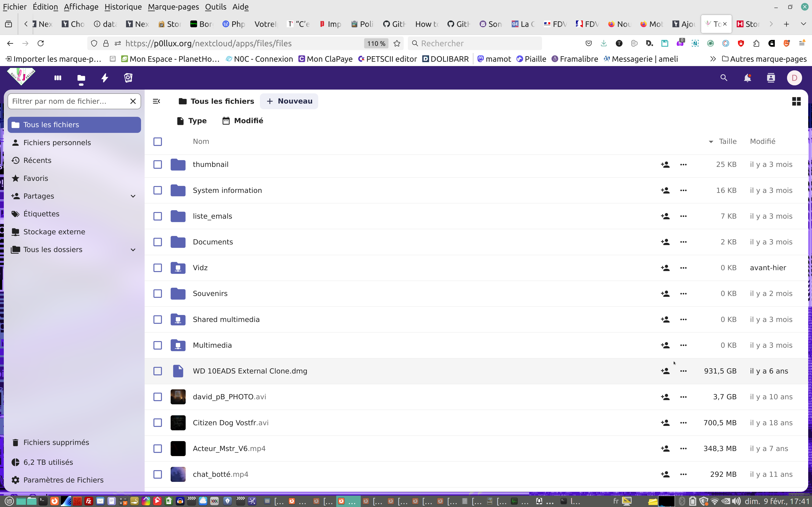Open the Activity lightning bolt app
Viewport: 812px width, 507px height.
pos(105,78)
